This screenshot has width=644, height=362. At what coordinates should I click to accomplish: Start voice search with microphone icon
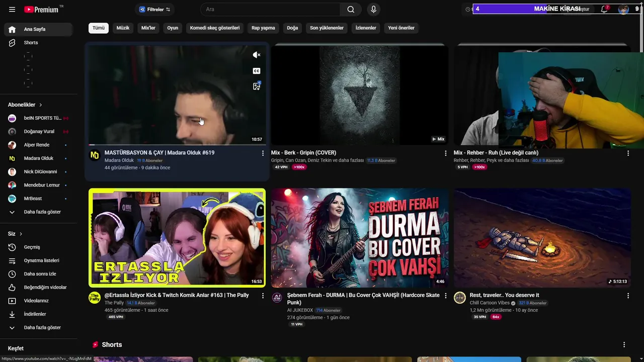pyautogui.click(x=373, y=10)
